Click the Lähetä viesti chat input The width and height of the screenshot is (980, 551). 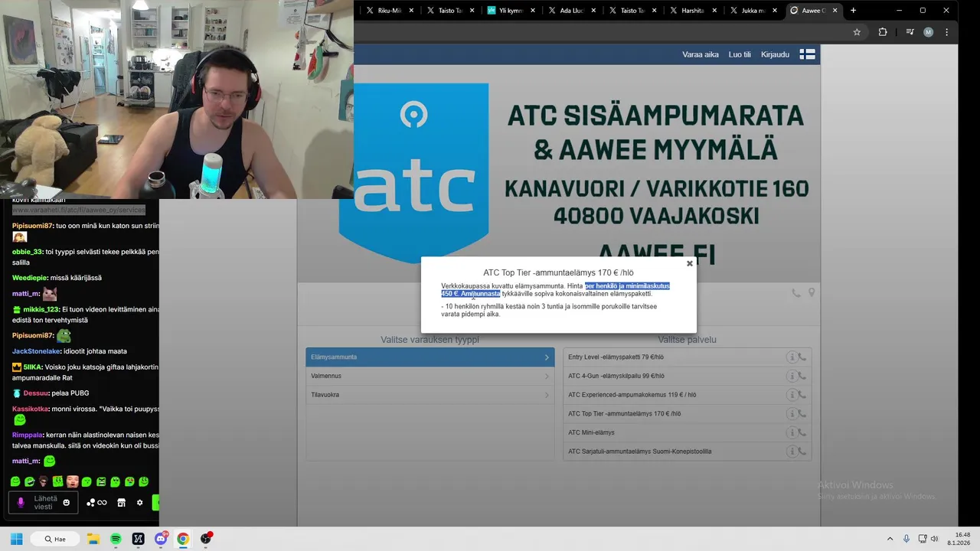(x=44, y=503)
